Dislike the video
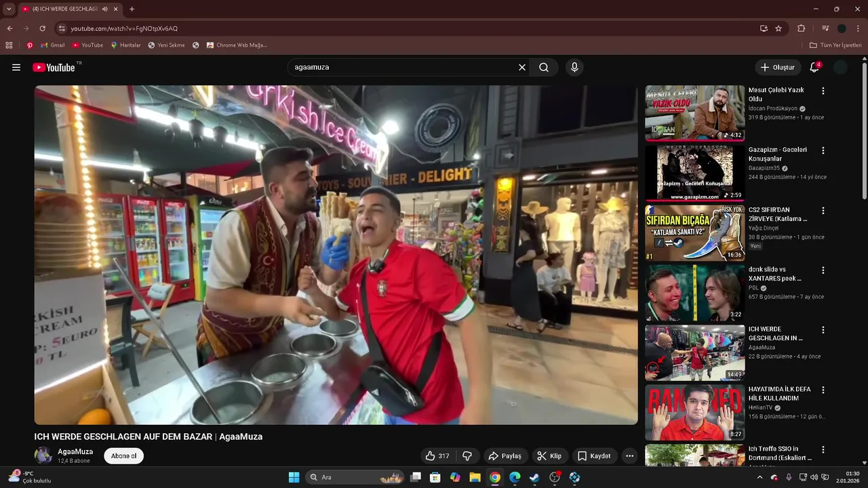Viewport: 868px width, 488px height. pyautogui.click(x=467, y=456)
